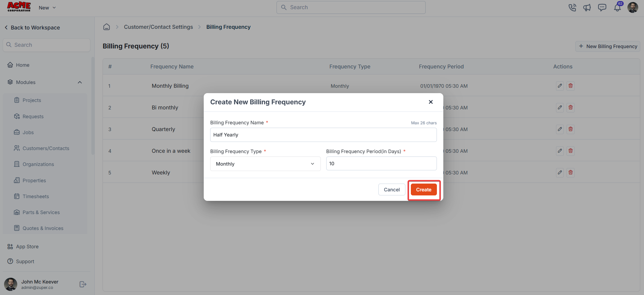Open the announcements megaphone icon
The width and height of the screenshot is (644, 295).
click(x=587, y=7)
